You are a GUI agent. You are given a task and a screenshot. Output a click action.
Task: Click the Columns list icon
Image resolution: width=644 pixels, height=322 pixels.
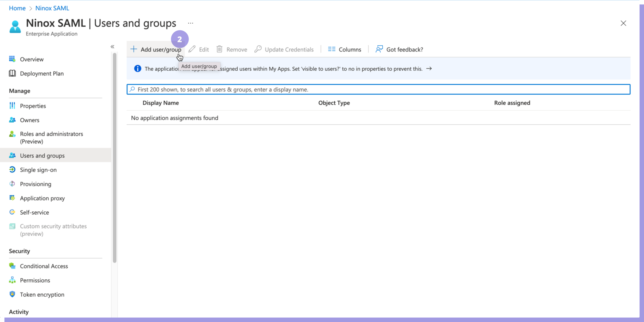(332, 49)
